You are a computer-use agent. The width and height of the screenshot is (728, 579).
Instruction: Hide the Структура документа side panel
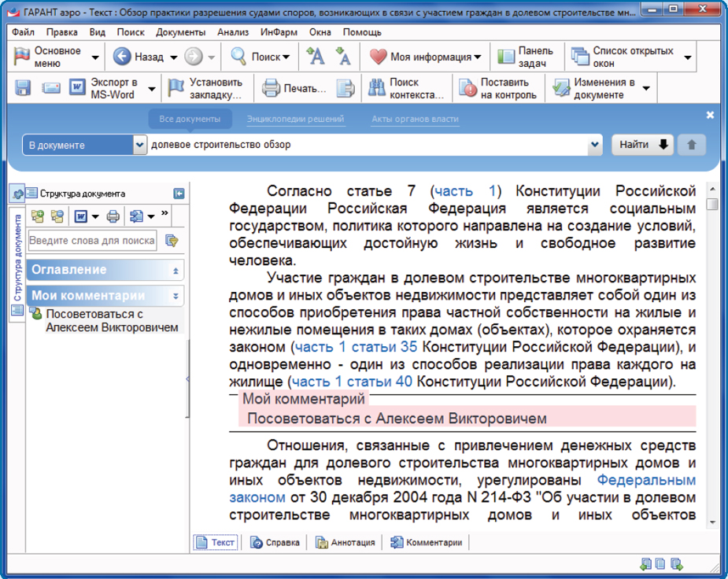click(x=179, y=193)
